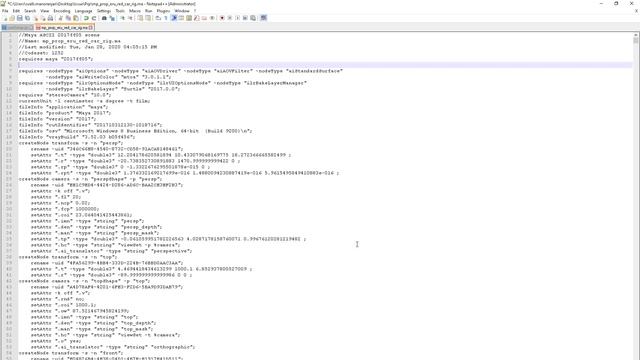Click Save Recorded Macro icon
Screen dimensions: 640x360
[x=253, y=18]
